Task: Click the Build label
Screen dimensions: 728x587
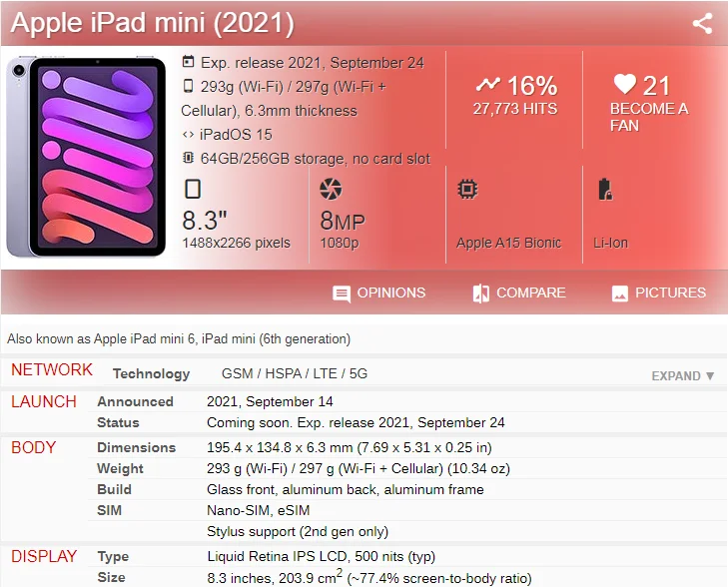Action: (x=114, y=489)
